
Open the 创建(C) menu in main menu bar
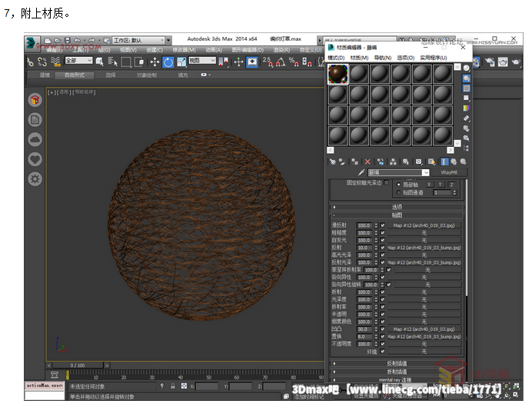pyautogui.click(x=155, y=50)
